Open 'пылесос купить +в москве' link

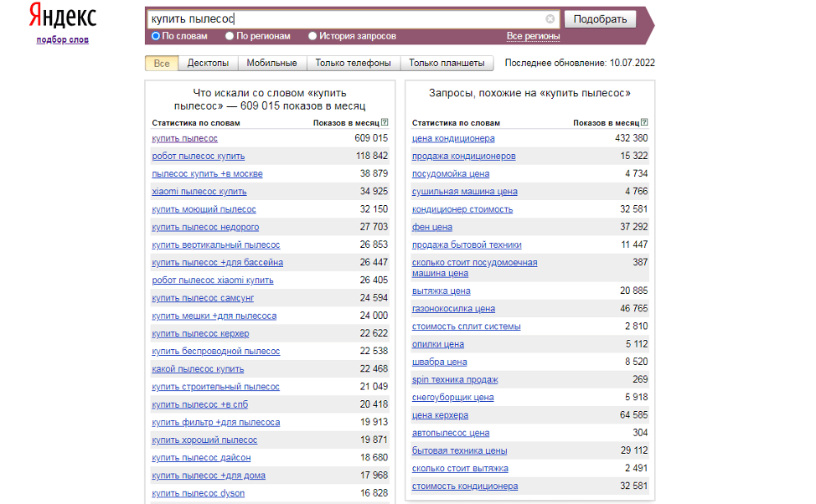coord(207,174)
